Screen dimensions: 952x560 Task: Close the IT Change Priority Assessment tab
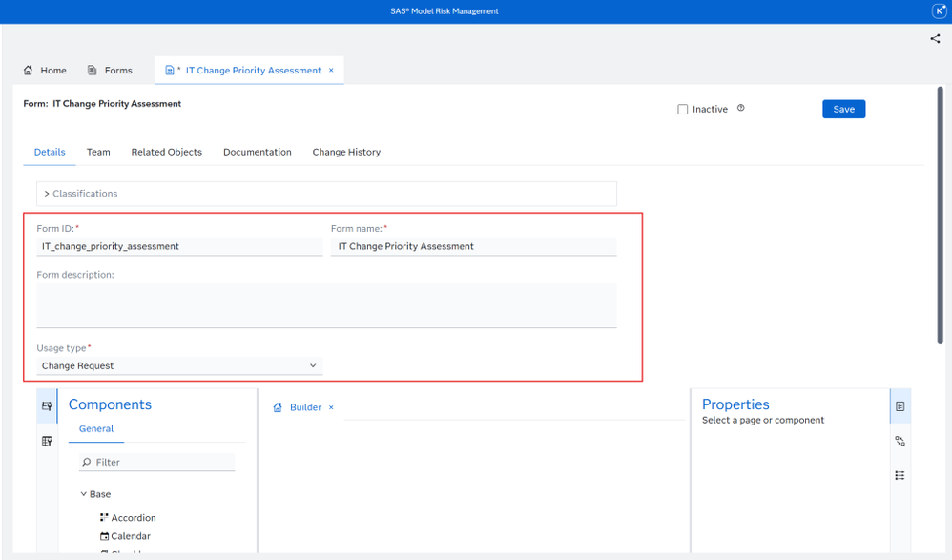[x=331, y=70]
